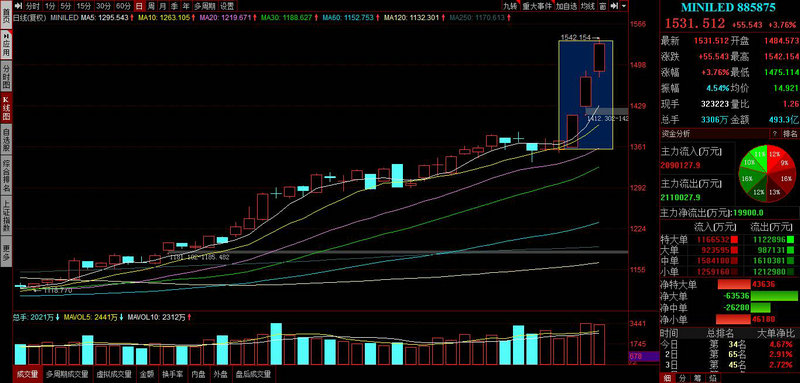Switch to the 季 quarterly period

pos(174,6)
